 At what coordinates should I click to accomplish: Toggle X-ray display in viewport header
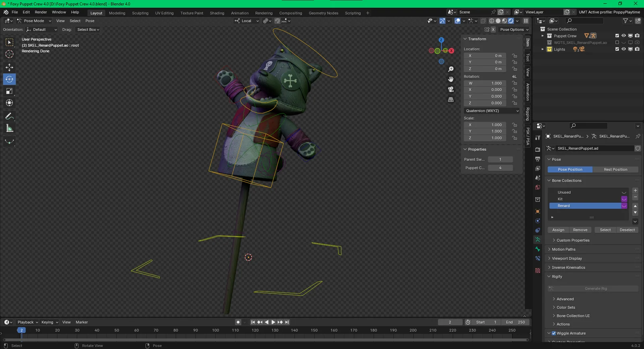pyautogui.click(x=483, y=21)
